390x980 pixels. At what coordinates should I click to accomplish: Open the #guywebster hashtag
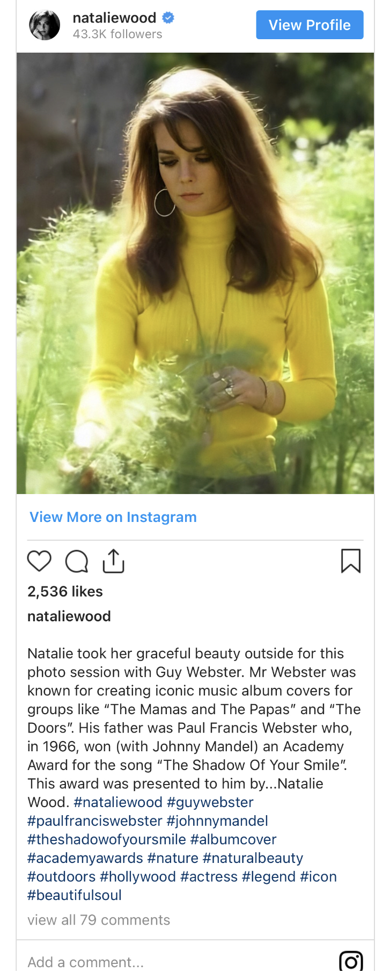[210, 802]
